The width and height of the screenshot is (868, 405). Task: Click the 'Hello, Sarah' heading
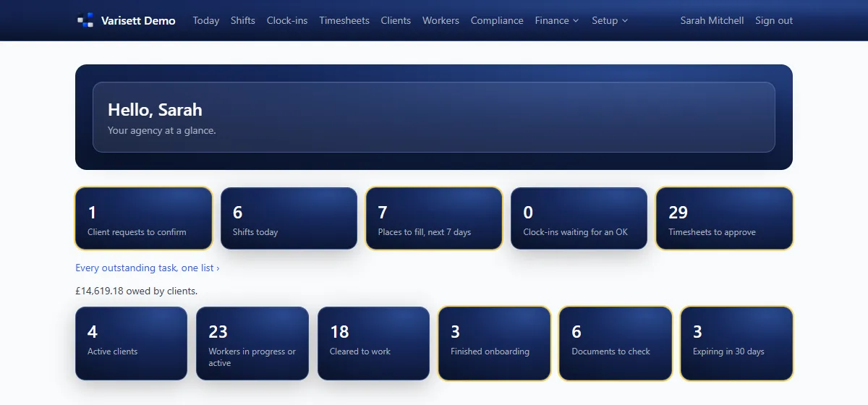click(x=155, y=110)
